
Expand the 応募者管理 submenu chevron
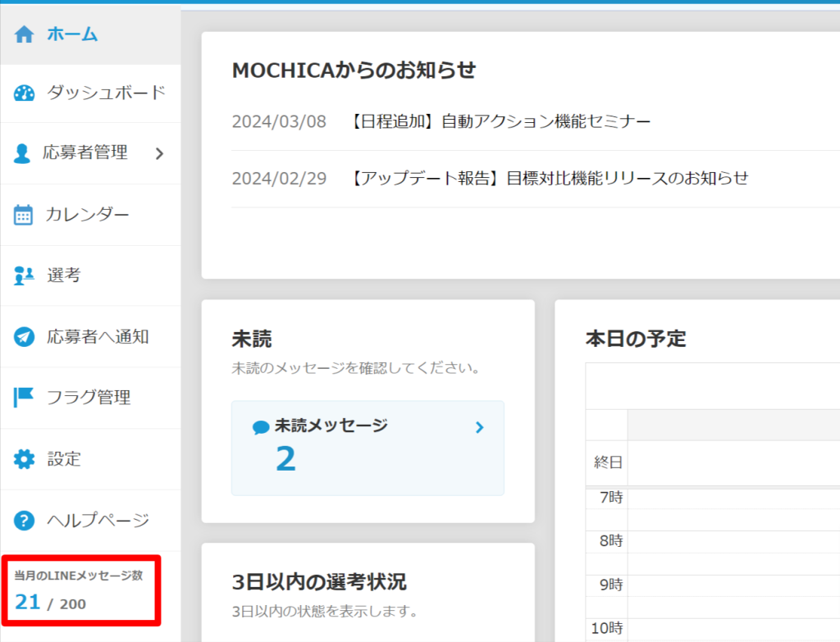[x=160, y=153]
